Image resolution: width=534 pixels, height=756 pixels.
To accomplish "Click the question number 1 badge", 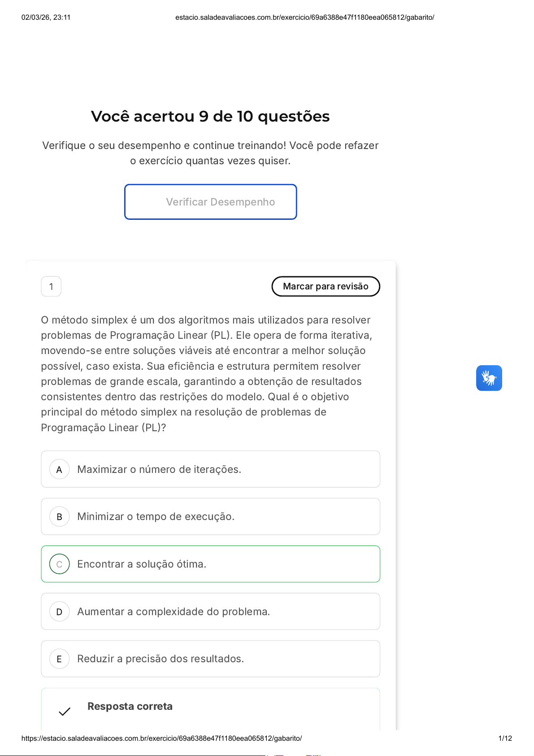I will click(x=51, y=286).
